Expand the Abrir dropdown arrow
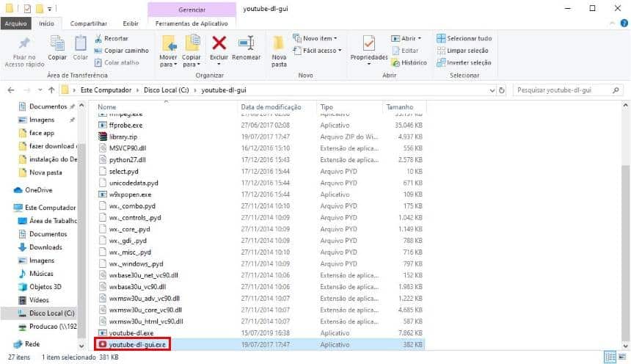Screen dimensions: 631x364 point(420,39)
